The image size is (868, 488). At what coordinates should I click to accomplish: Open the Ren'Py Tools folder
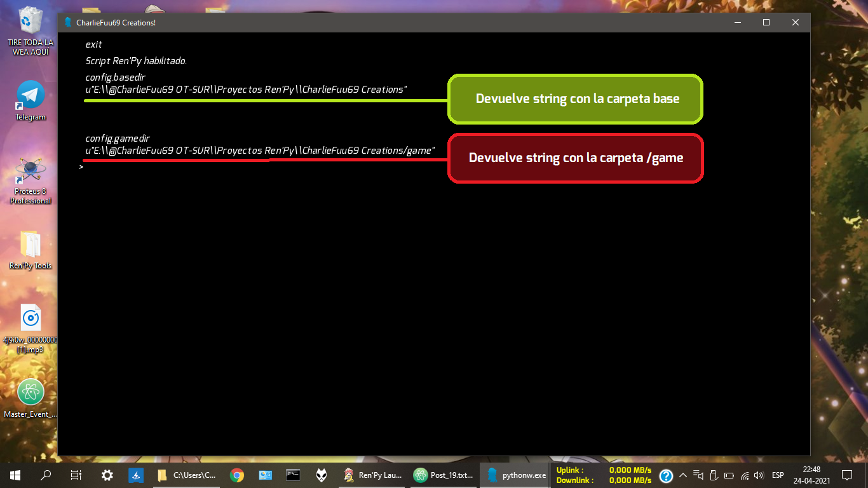31,247
